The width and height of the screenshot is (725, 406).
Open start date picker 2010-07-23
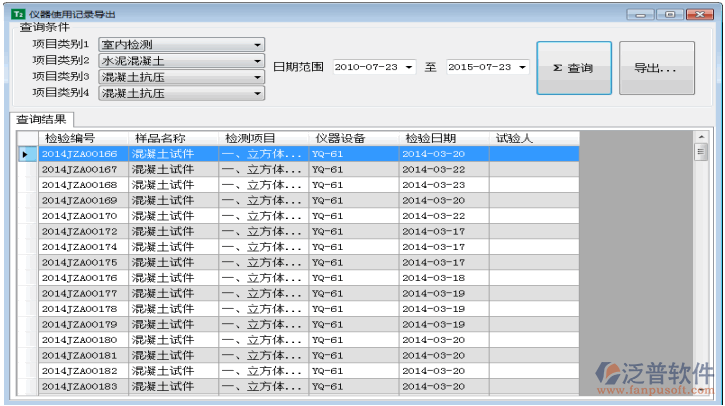(410, 68)
